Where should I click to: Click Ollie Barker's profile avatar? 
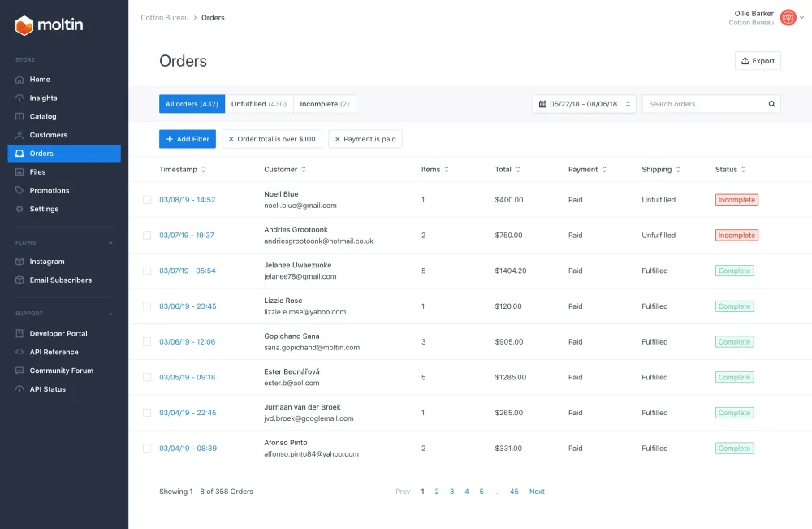click(x=788, y=17)
